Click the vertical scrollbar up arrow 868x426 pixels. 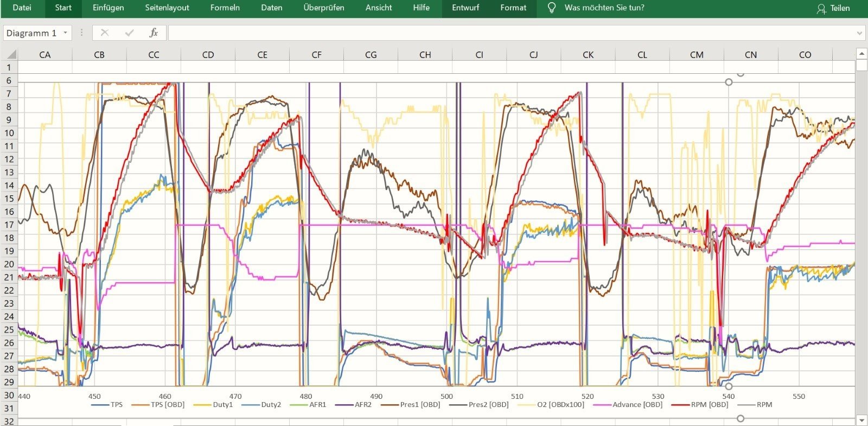coord(861,53)
